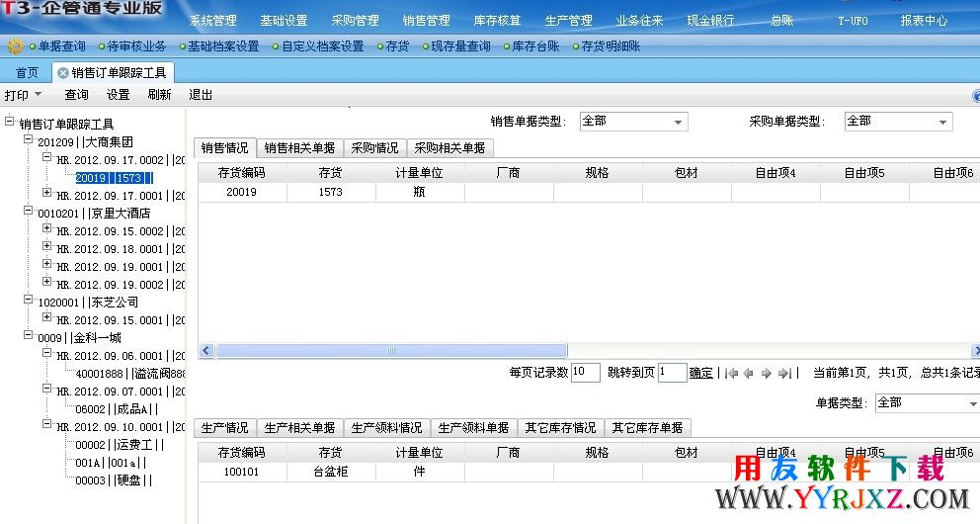Select tree item 20019 | 1573
The image size is (980, 524).
click(114, 178)
